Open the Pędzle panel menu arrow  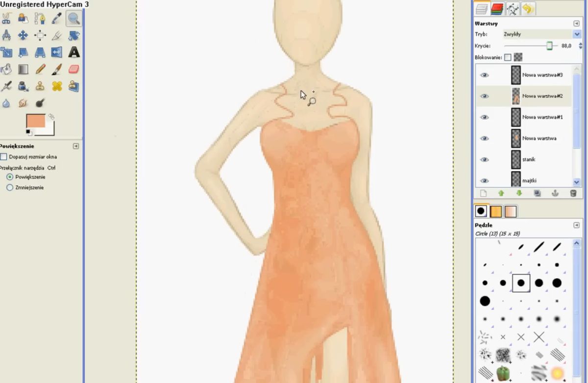(576, 225)
